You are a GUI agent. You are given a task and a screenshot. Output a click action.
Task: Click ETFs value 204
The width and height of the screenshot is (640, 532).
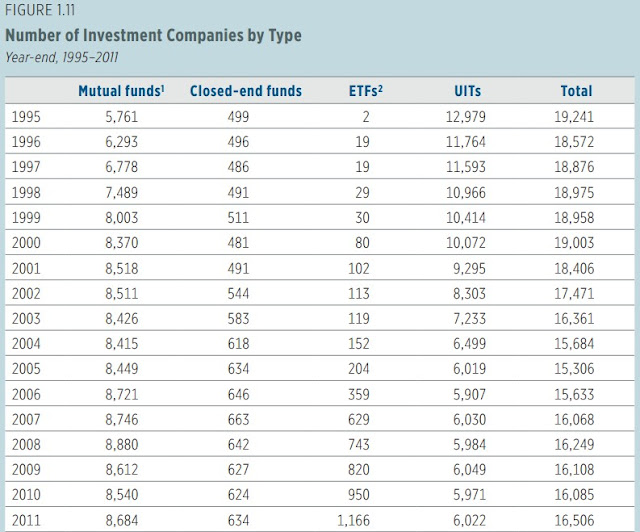359,369
